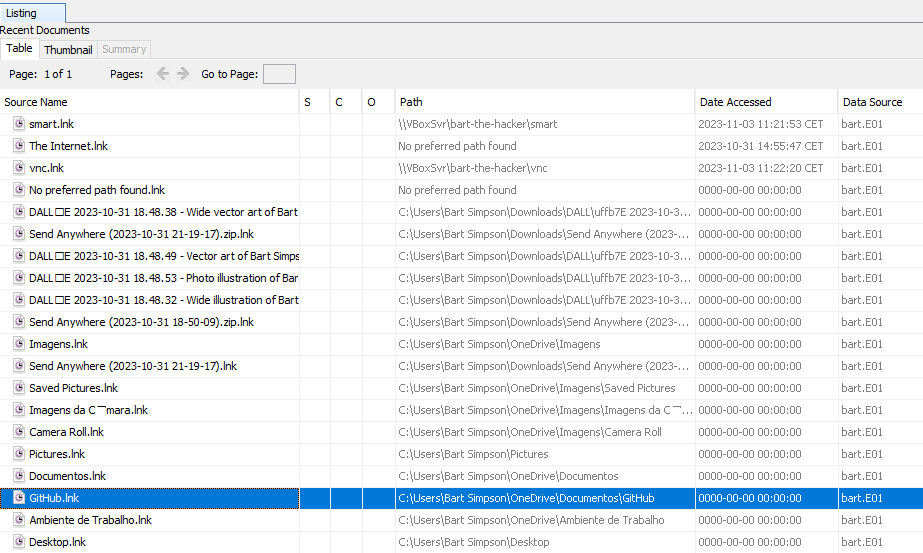The height and width of the screenshot is (553, 923).
Task: Click the Path column header
Action: [411, 102]
